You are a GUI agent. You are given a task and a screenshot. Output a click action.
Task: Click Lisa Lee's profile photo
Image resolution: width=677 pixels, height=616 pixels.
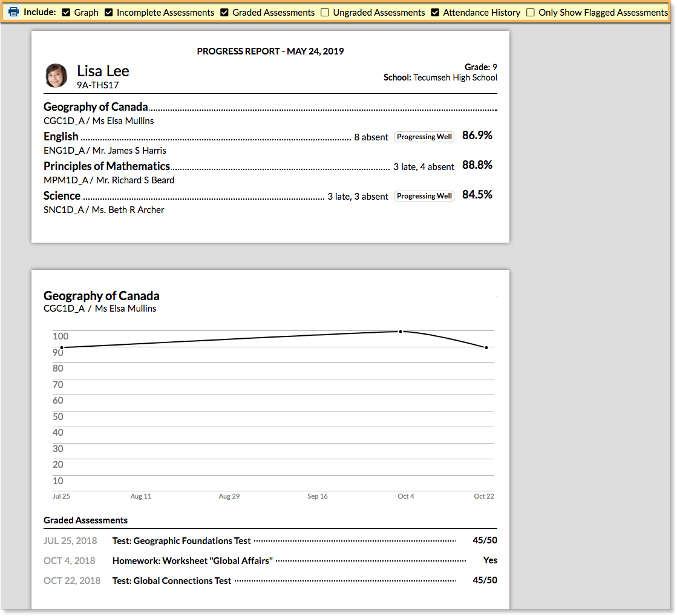pos(56,76)
